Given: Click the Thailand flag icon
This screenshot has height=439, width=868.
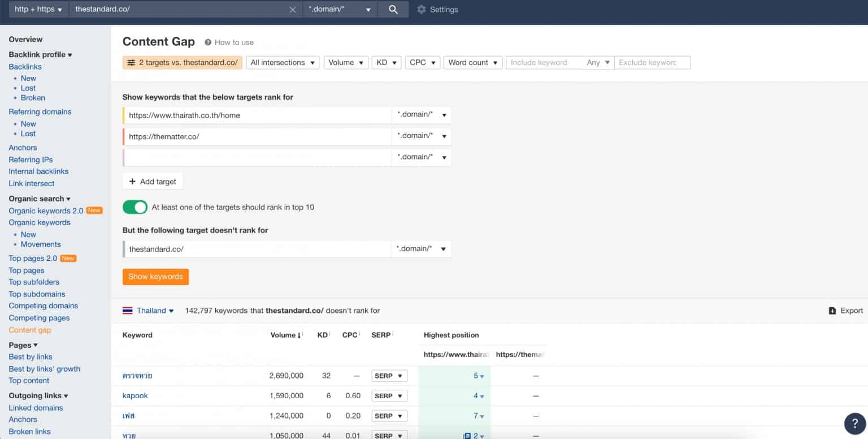Looking at the screenshot, I should [x=128, y=311].
